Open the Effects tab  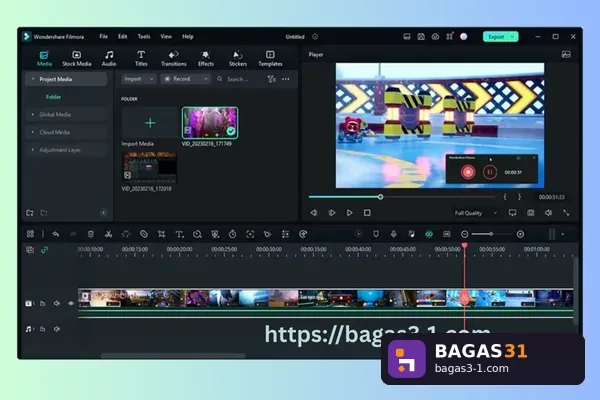[x=206, y=59]
